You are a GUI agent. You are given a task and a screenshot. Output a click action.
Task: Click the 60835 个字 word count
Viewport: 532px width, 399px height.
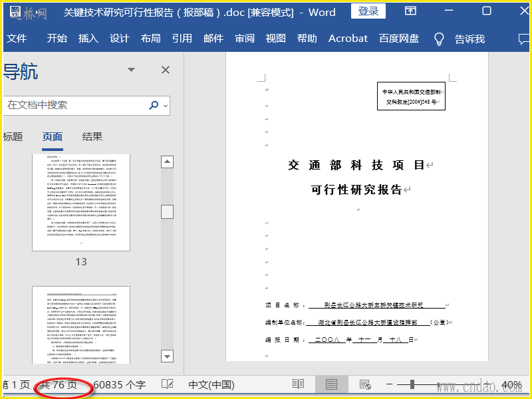120,385
